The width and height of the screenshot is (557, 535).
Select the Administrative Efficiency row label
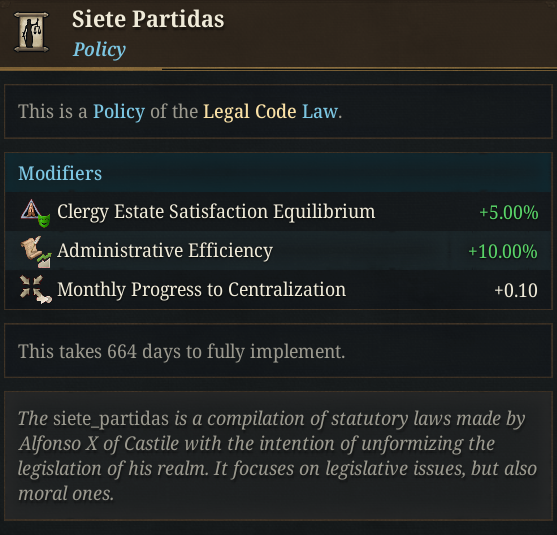(x=165, y=251)
